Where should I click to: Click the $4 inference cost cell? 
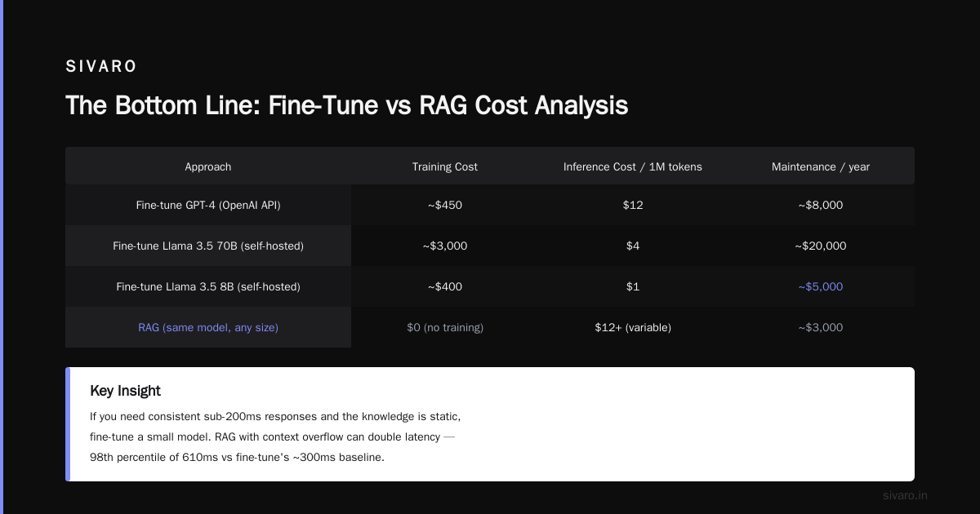tap(633, 246)
